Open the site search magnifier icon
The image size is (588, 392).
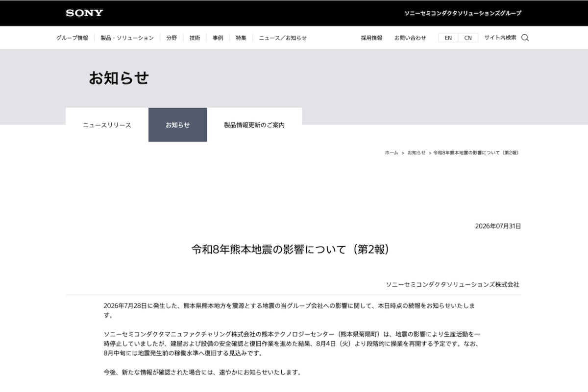525,38
